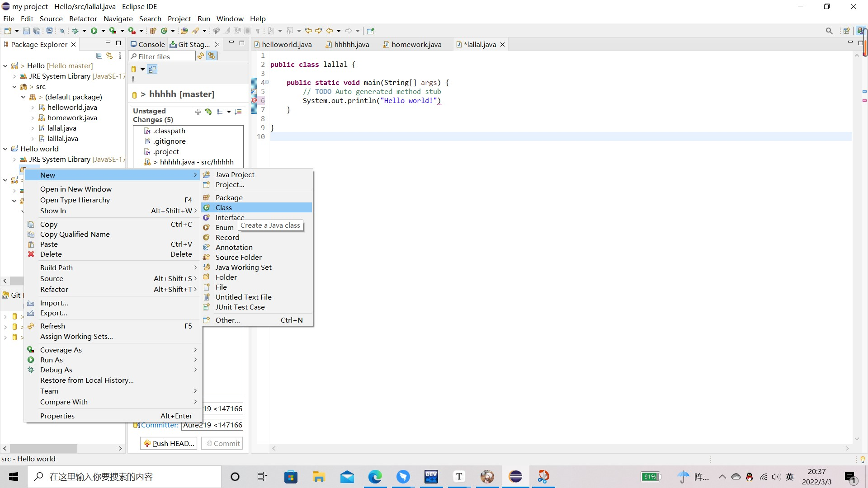The image size is (868, 488).
Task: Close the lallal.java editor tab
Action: [502, 44]
